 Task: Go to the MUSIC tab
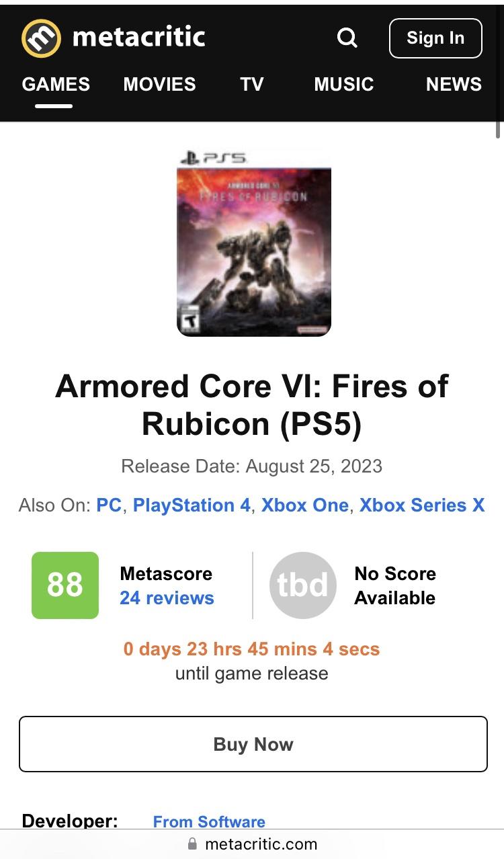(x=343, y=85)
